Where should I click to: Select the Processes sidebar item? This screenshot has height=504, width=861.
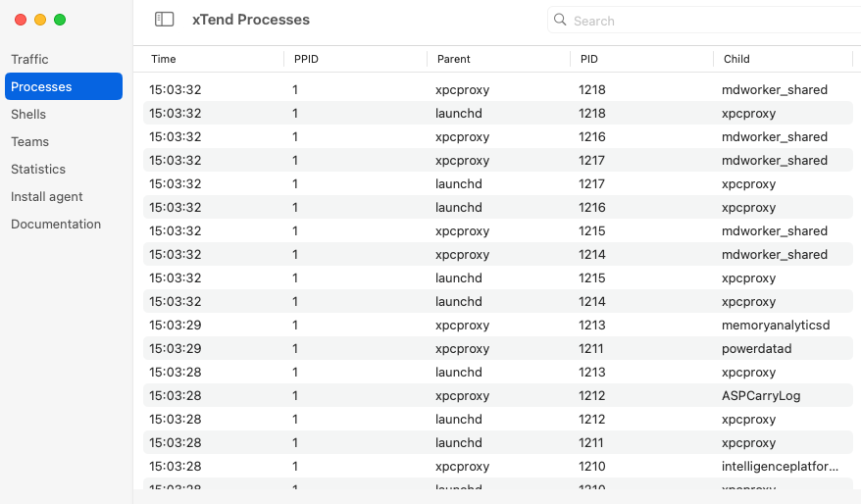[64, 86]
